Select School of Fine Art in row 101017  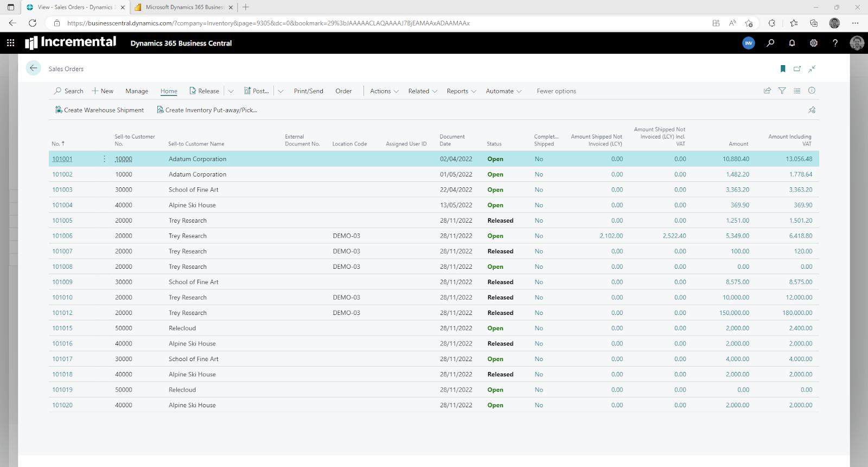pos(194,359)
